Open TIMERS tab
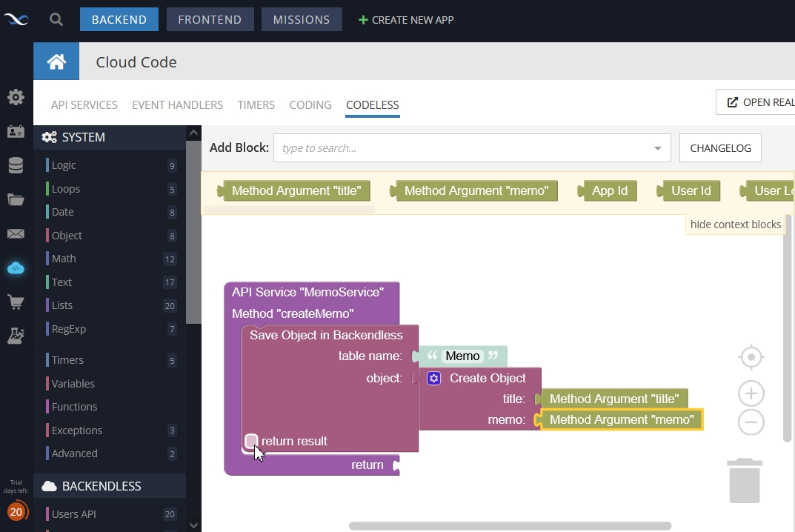 (256, 105)
